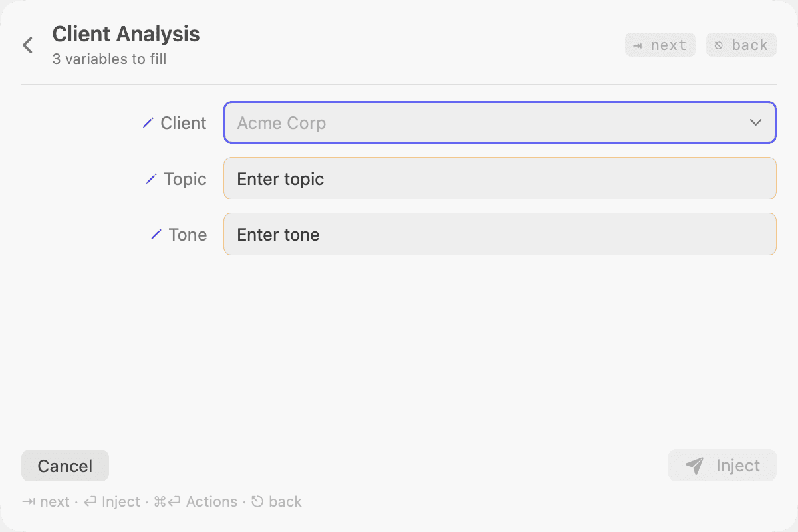
Task: Click the pencil icon next to Topic
Action: (x=152, y=179)
